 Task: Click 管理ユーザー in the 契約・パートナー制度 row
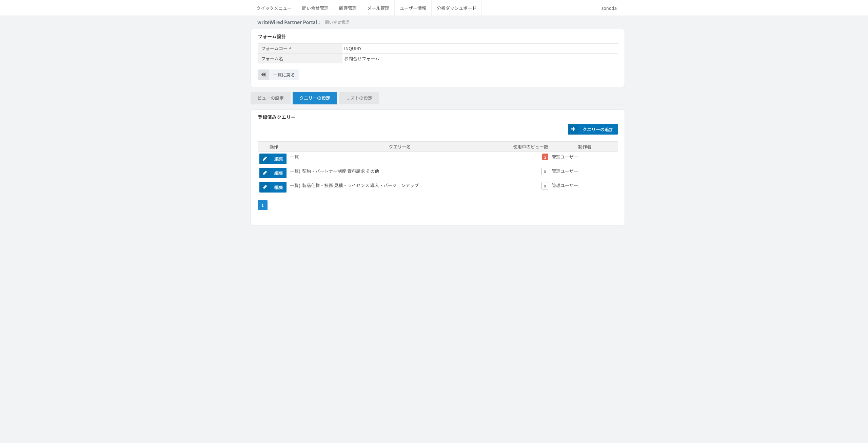pos(565,171)
